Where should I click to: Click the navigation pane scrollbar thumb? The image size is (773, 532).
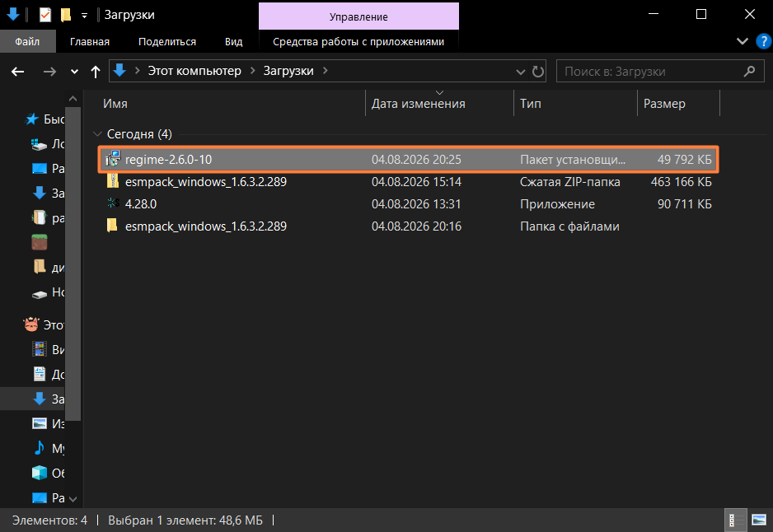[73, 264]
